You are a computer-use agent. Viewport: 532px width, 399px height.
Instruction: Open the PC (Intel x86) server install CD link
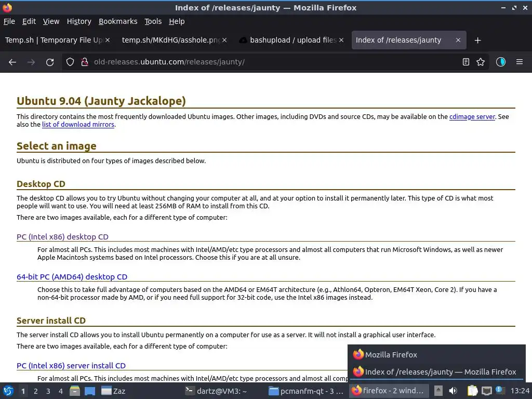(71, 366)
